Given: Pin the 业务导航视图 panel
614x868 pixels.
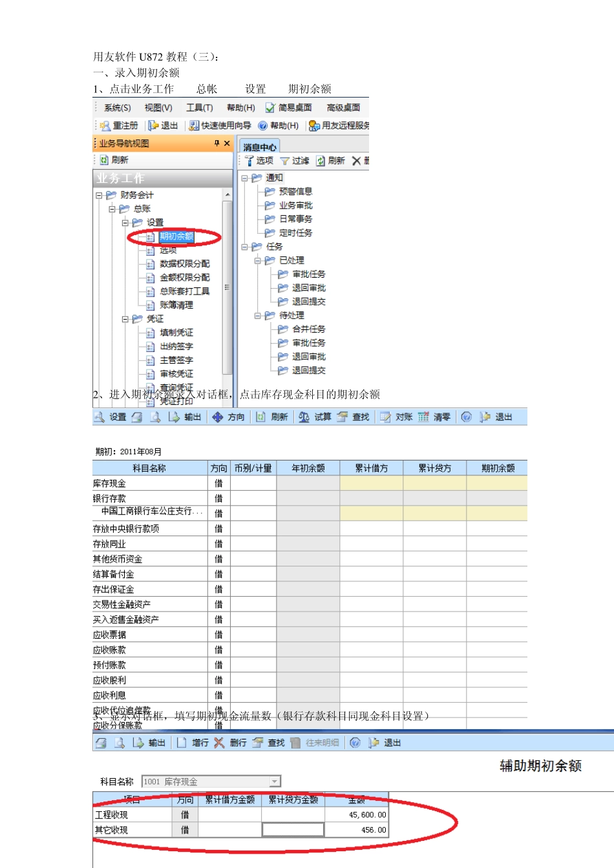Looking at the screenshot, I should click(217, 143).
